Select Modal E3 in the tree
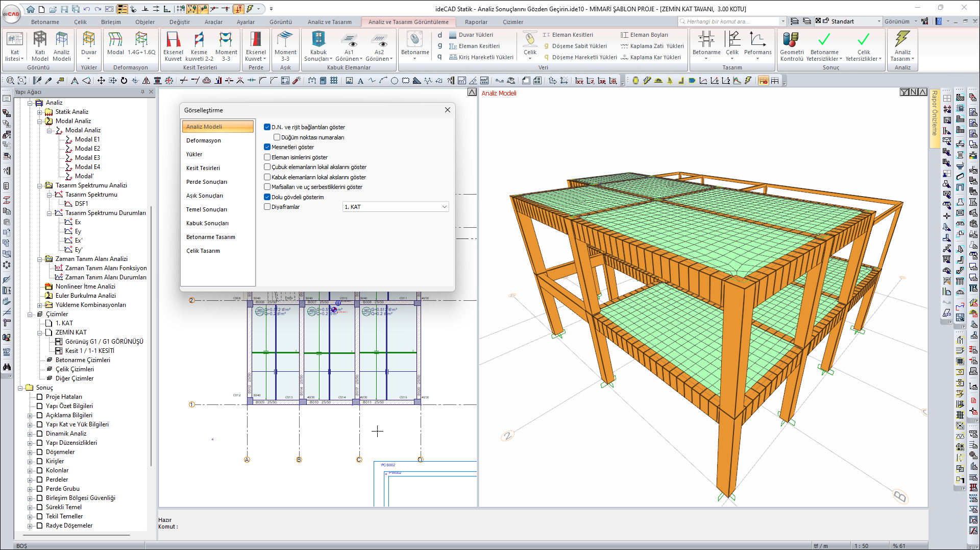 point(87,158)
